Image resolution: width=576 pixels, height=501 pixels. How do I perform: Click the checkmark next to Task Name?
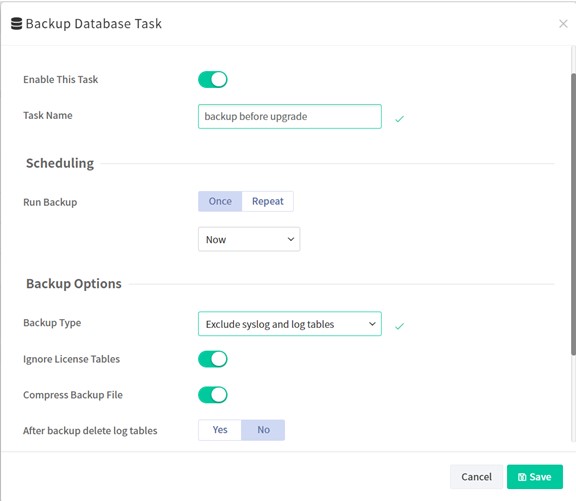click(x=399, y=119)
